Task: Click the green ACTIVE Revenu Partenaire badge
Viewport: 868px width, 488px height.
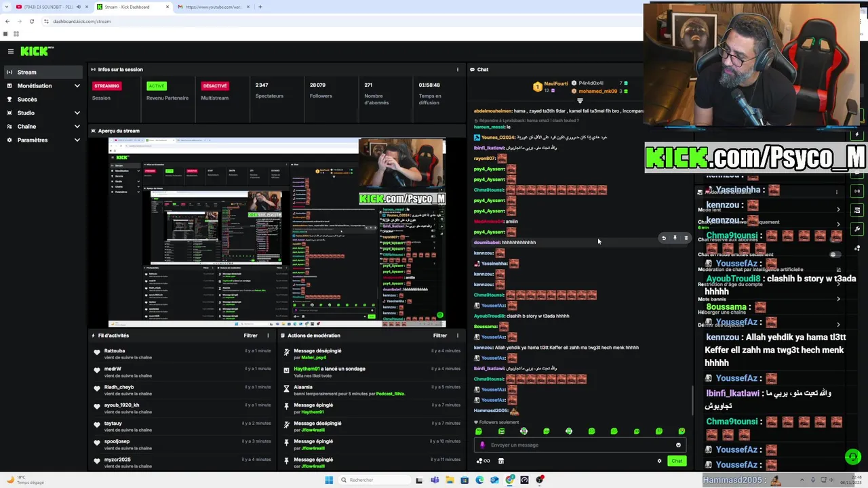Action: [157, 86]
